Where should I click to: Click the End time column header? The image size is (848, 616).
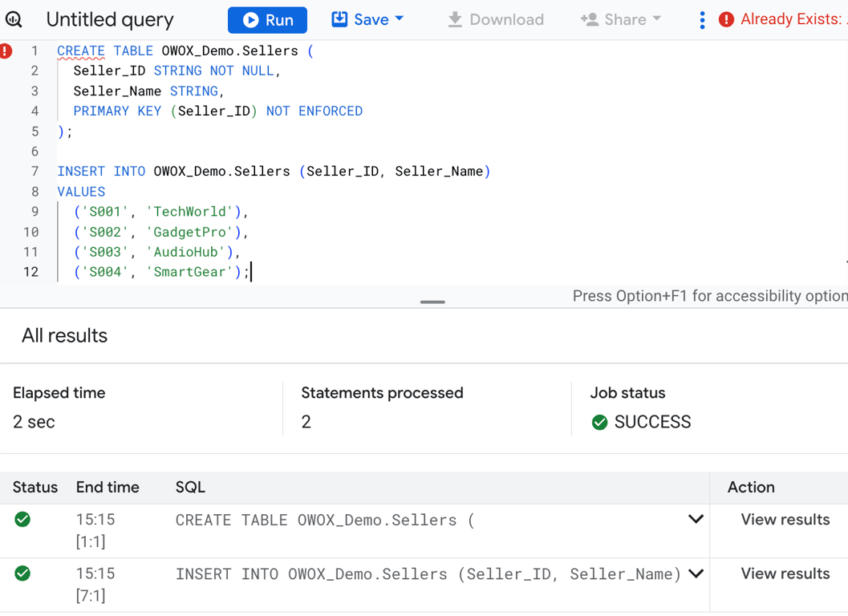108,488
